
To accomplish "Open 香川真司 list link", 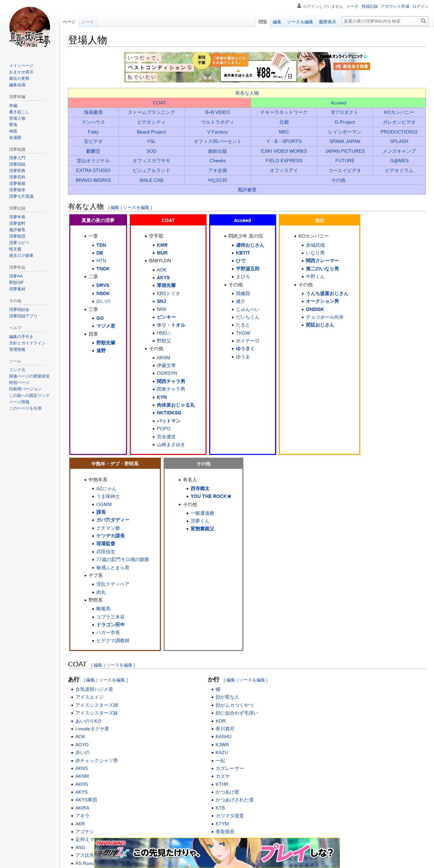I will click(x=225, y=729).
